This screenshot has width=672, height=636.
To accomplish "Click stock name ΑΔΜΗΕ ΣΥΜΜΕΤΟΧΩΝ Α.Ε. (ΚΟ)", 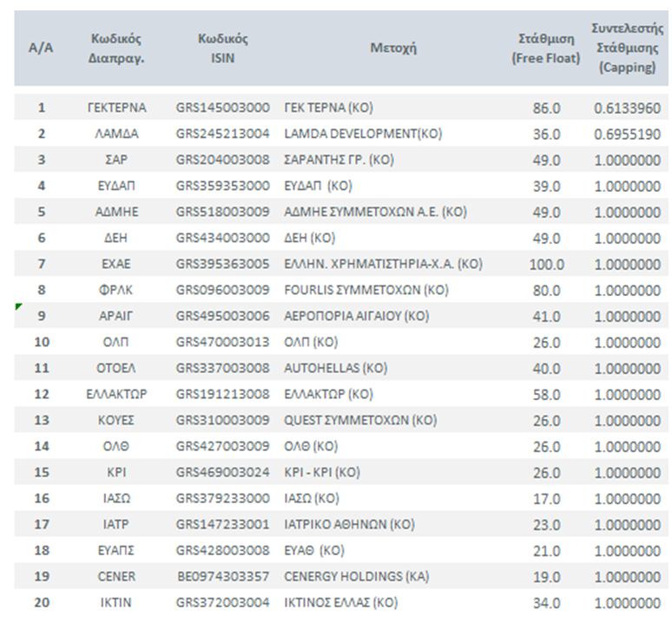I will click(x=375, y=212).
